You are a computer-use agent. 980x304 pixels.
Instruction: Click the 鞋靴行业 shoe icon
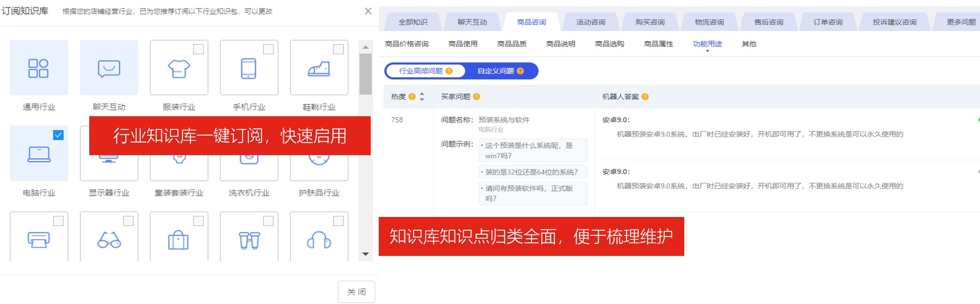click(319, 69)
